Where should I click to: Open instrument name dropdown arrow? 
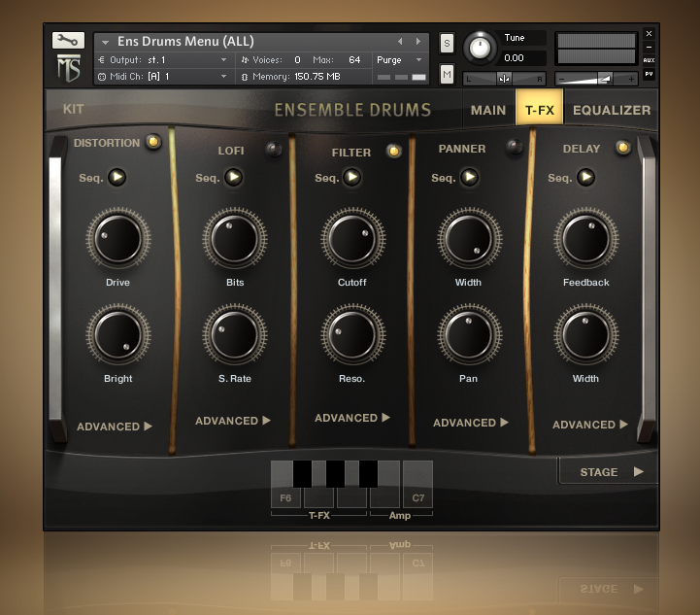[106, 43]
